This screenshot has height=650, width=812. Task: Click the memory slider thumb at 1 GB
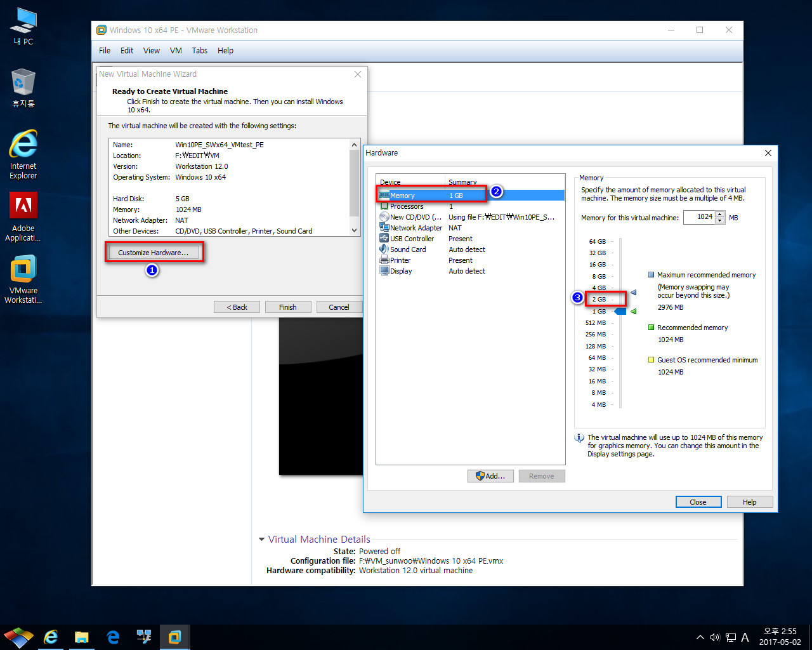tap(620, 311)
